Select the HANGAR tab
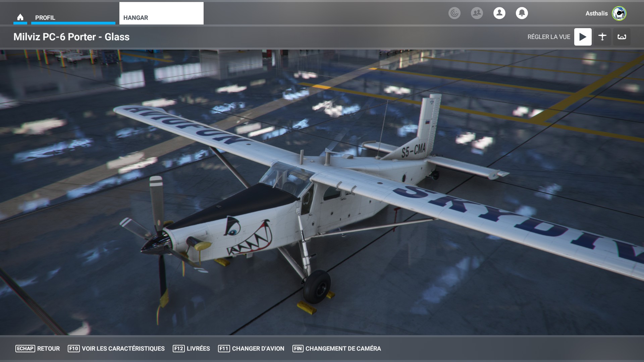This screenshot has height=362, width=644. [161, 13]
